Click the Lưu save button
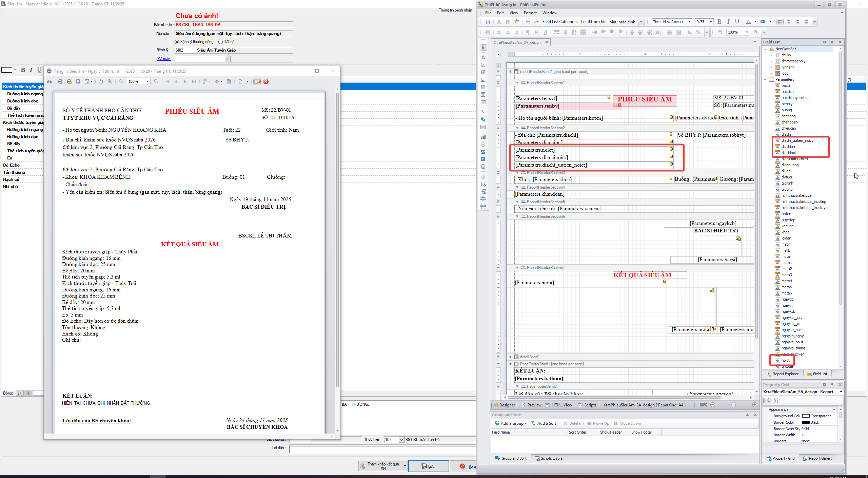The image size is (868, 478). tap(428, 466)
